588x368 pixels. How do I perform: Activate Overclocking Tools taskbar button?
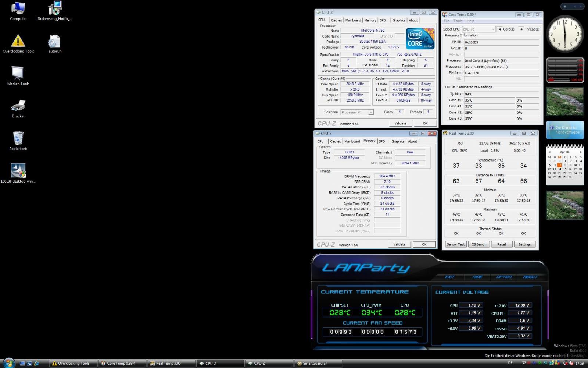73,363
